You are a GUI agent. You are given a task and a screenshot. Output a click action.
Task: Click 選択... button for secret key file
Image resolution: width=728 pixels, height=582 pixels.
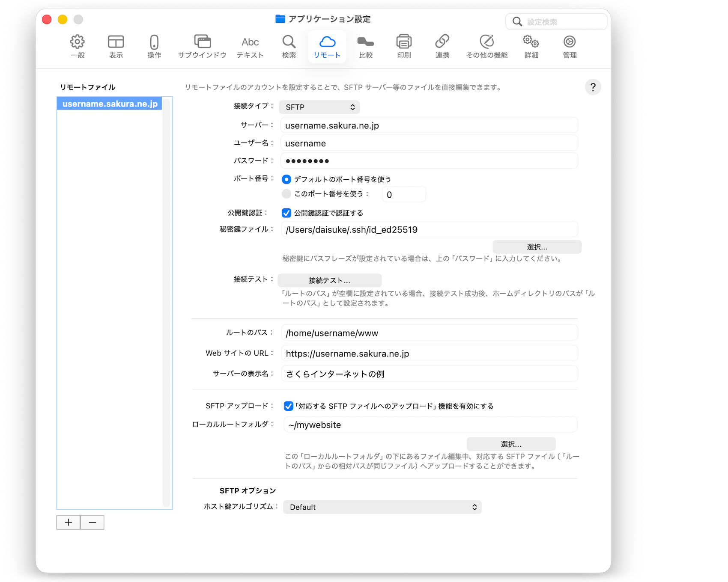click(x=537, y=247)
